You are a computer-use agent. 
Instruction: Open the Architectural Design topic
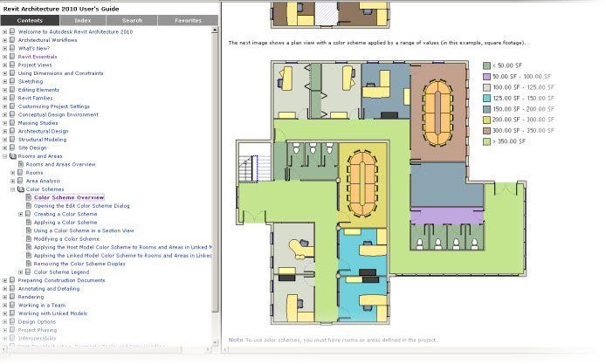(x=43, y=132)
